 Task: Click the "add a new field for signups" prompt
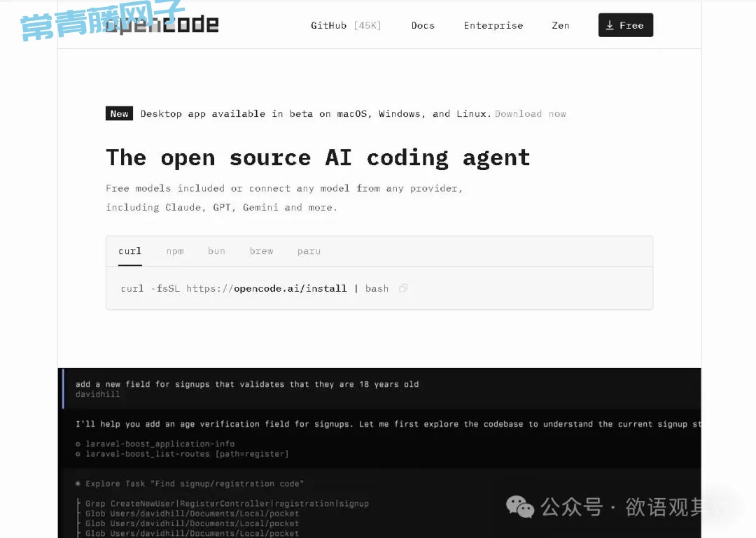point(247,384)
